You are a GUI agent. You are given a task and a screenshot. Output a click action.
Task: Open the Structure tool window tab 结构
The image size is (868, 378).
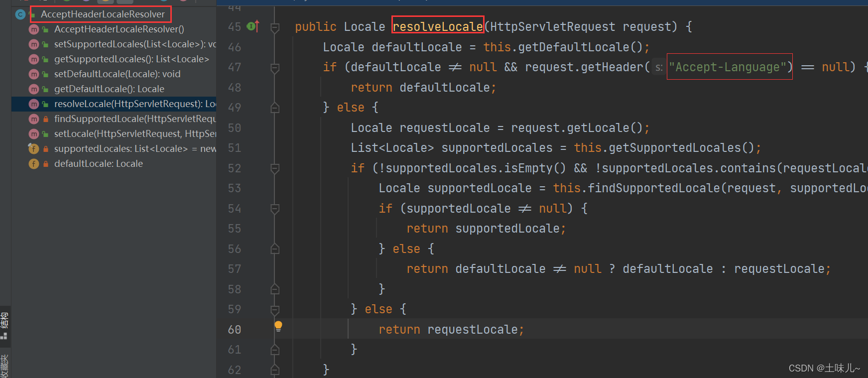tap(4, 326)
